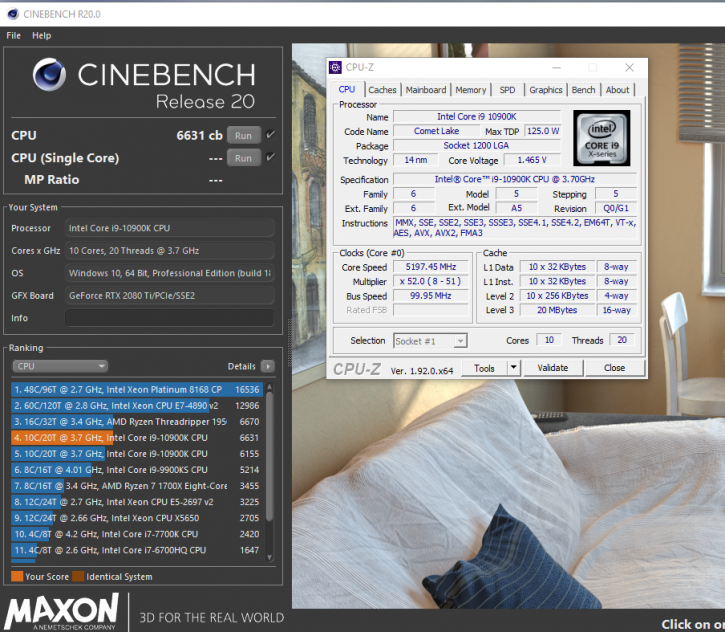Click the Core Voltage 1.465 V value
This screenshot has height=632, width=725.
coord(532,160)
